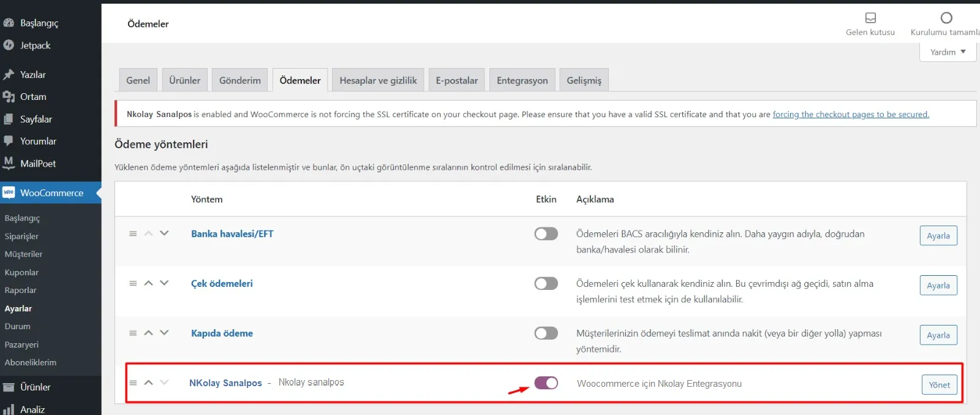The width and height of the screenshot is (980, 415).
Task: Click Yönet button for NKolay Sanalpos
Action: [x=938, y=385]
